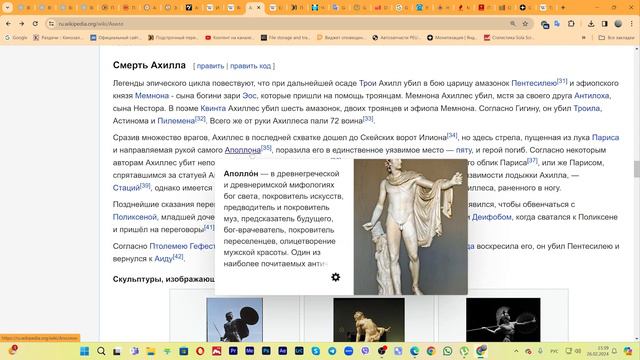Click править next to Смерть Ахилла

[210, 66]
